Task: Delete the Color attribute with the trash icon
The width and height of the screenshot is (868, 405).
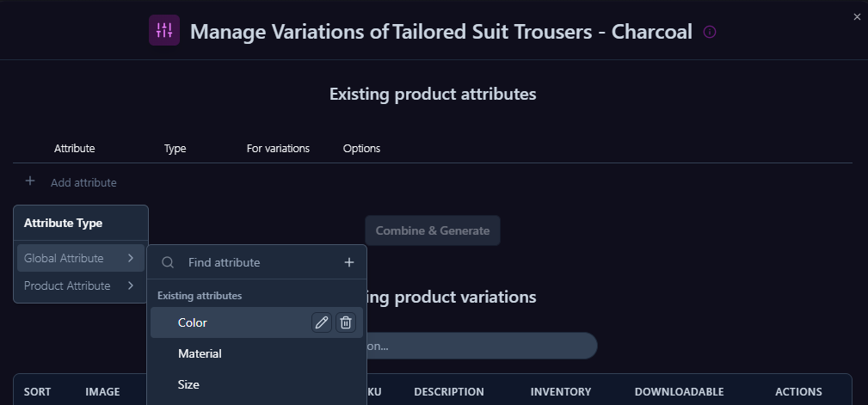Action: 346,322
